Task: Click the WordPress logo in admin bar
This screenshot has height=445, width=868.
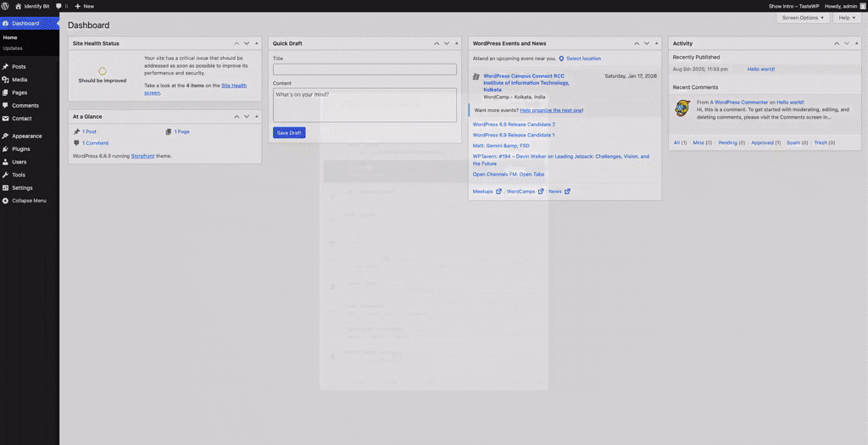Action: [x=6, y=6]
